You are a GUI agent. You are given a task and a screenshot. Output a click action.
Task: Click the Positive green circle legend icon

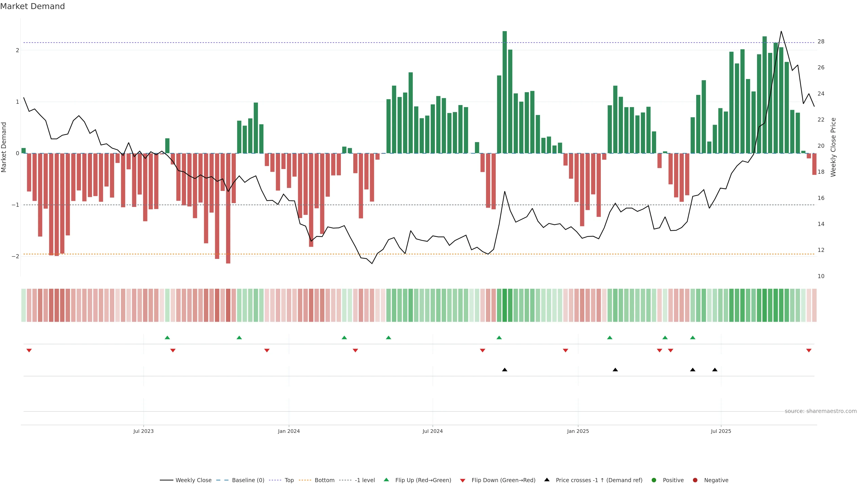pos(654,480)
